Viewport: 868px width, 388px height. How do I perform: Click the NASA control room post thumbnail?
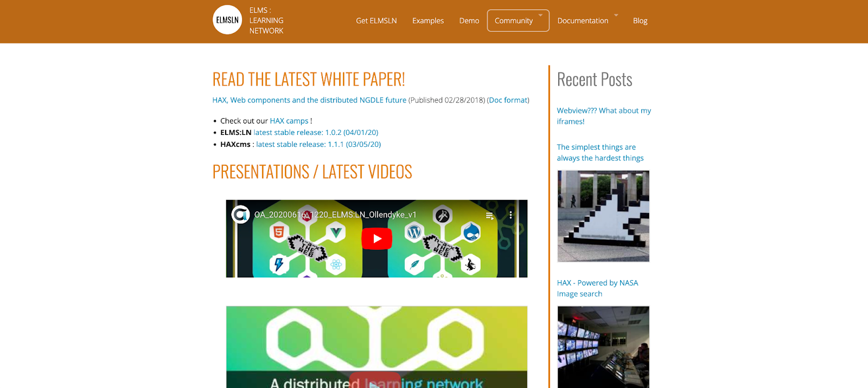603,347
